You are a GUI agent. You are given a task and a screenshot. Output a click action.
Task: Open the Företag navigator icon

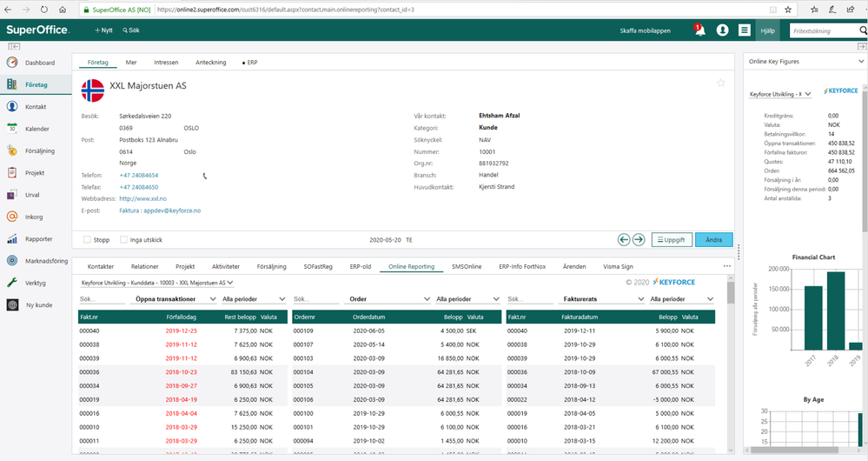12,84
